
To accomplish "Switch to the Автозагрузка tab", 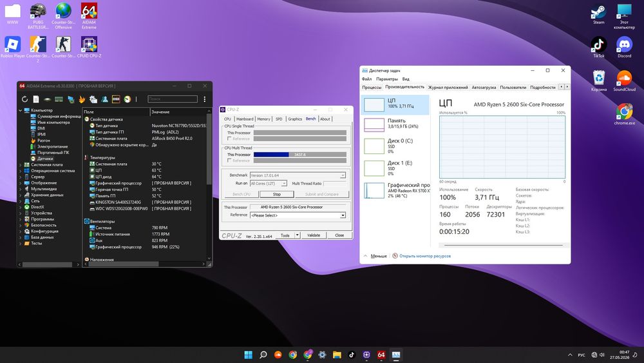I will point(484,87).
